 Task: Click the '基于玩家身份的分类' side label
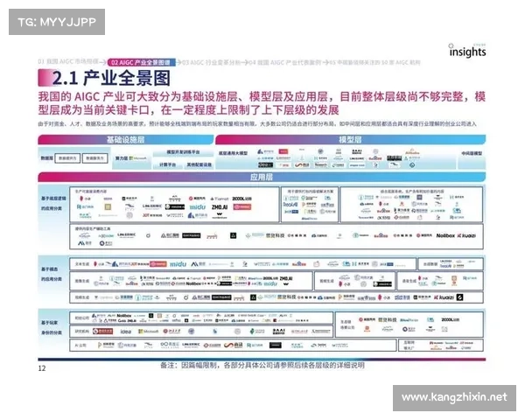[52, 327]
